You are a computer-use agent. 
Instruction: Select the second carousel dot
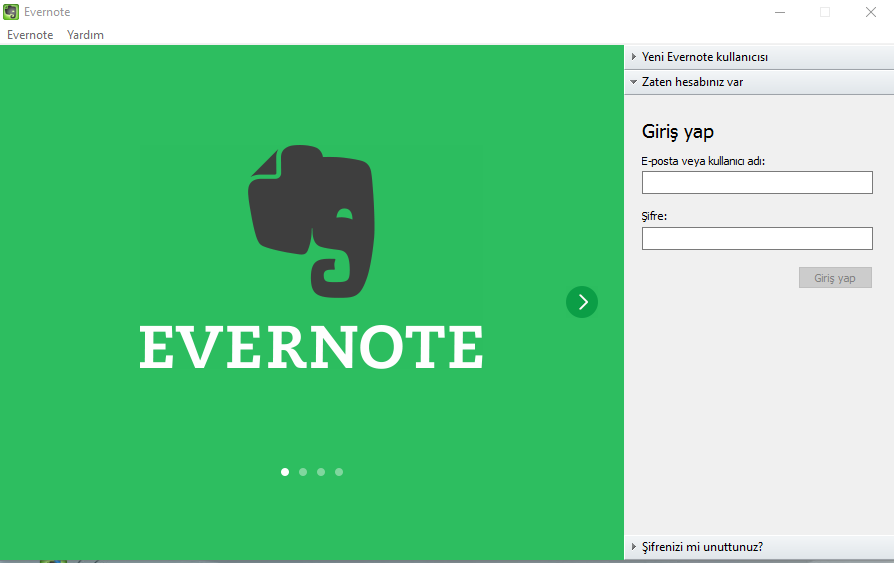303,472
